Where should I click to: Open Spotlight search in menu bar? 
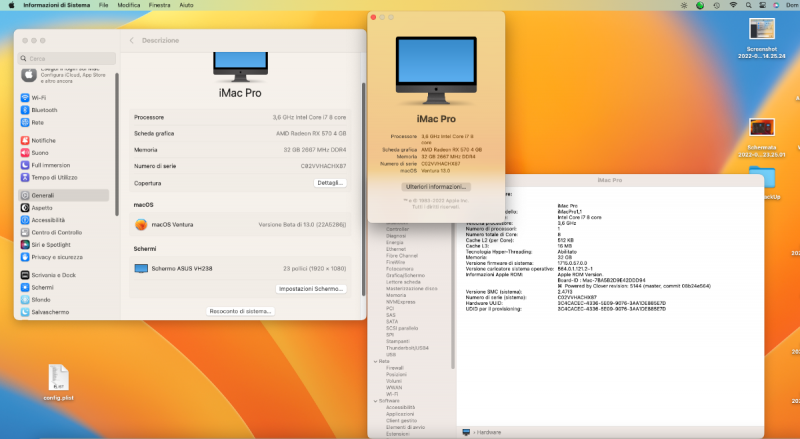pyautogui.click(x=748, y=5)
